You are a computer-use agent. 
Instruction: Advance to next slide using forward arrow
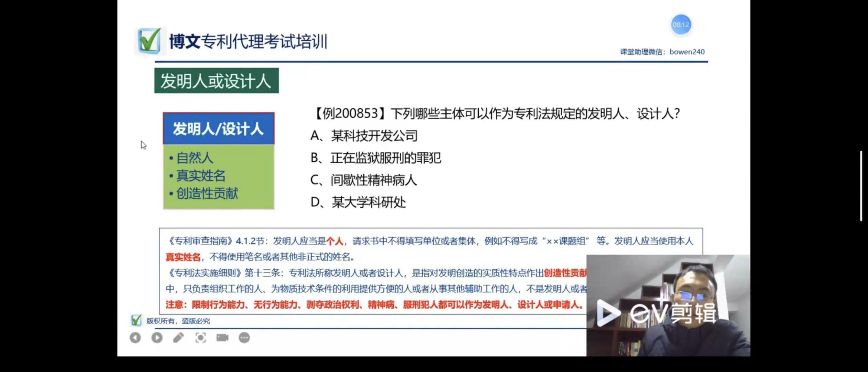click(157, 338)
